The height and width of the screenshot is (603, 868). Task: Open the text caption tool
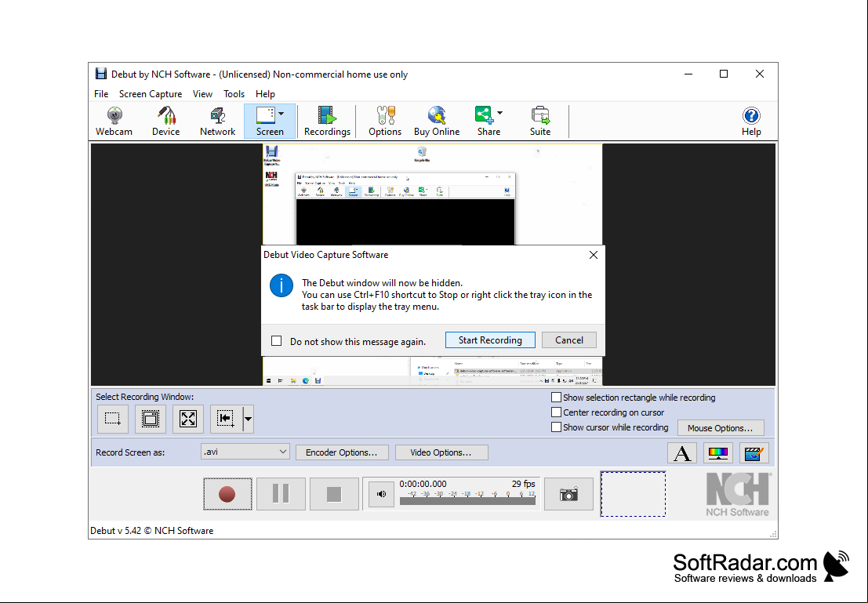(682, 453)
